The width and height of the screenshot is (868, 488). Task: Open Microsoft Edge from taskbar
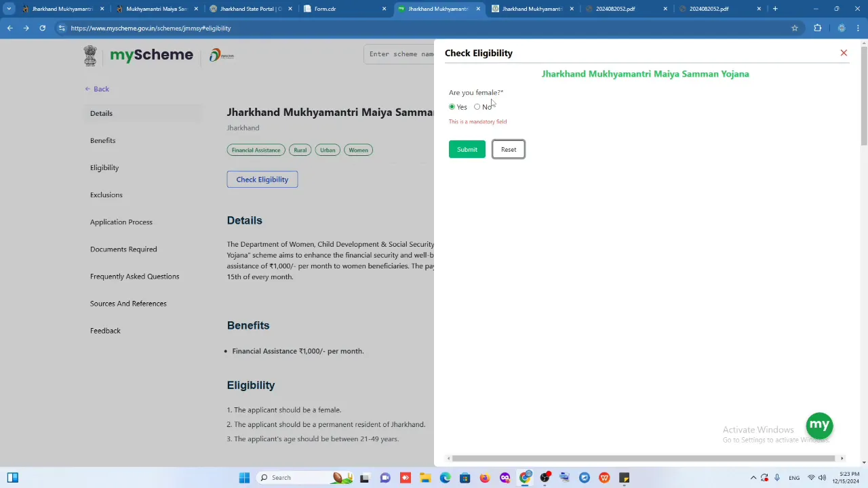[445, 478]
